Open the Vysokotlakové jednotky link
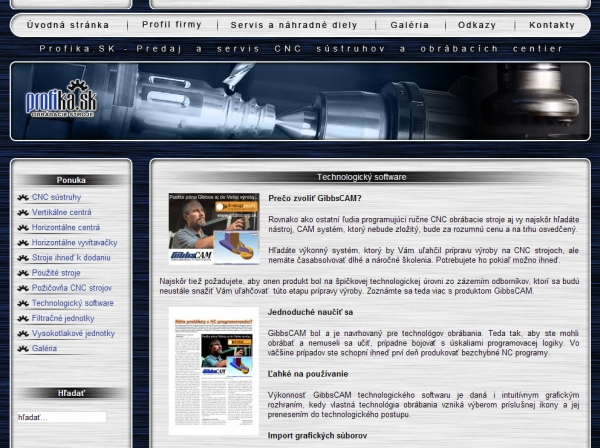Screen dimensions: 600x448 click(73, 333)
